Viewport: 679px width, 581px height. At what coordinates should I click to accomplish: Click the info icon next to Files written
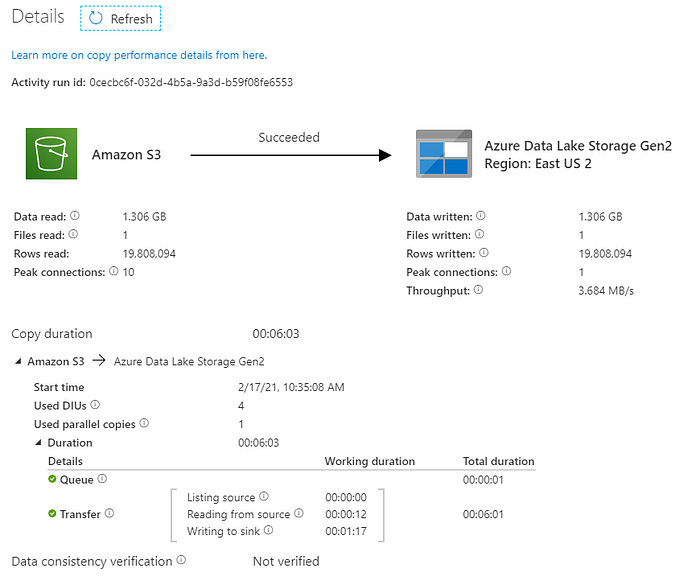tap(479, 234)
